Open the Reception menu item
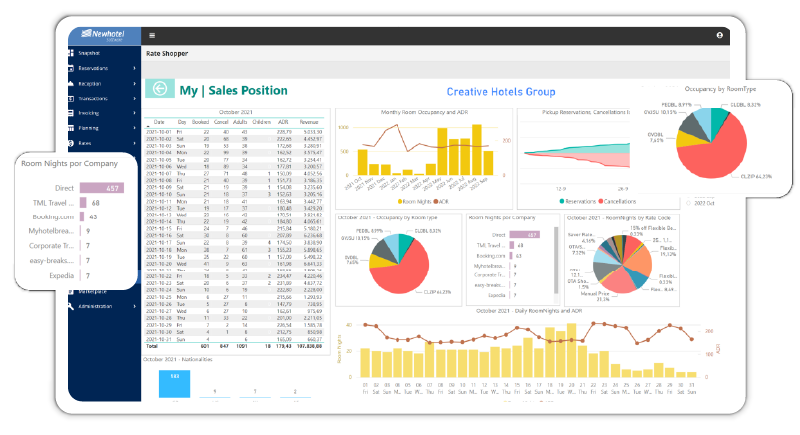The height and width of the screenshot is (435, 800). coord(90,83)
